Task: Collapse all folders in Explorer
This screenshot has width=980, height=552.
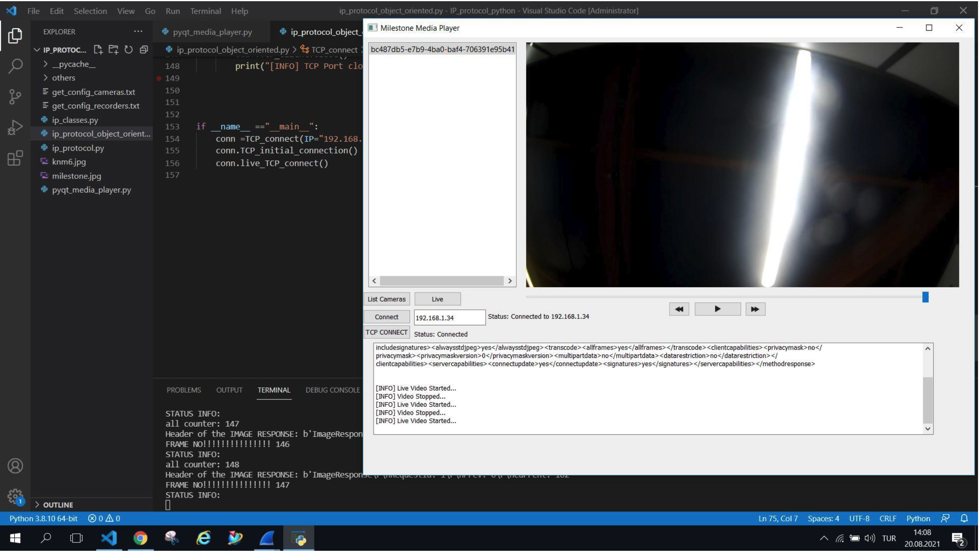Action: [x=144, y=50]
